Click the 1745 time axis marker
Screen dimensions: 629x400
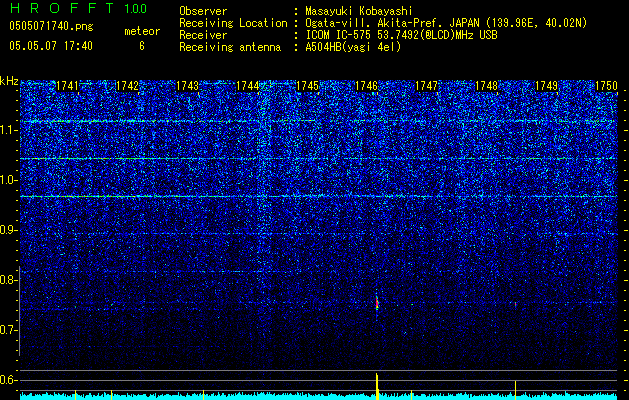click(307, 86)
